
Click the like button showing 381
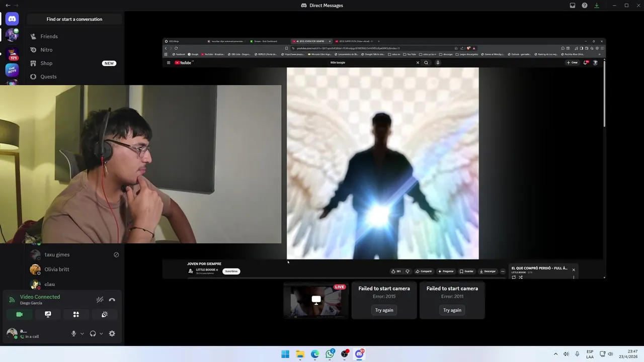pyautogui.click(x=396, y=271)
